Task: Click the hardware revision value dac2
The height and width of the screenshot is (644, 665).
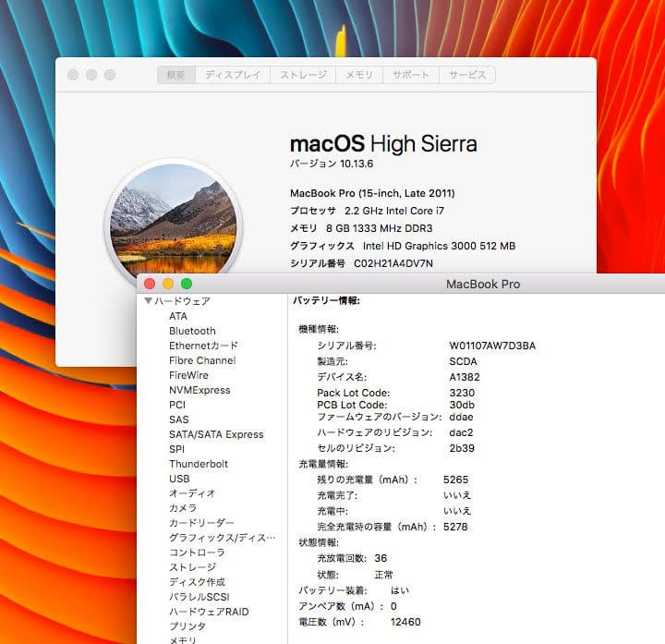Action: pos(461,432)
